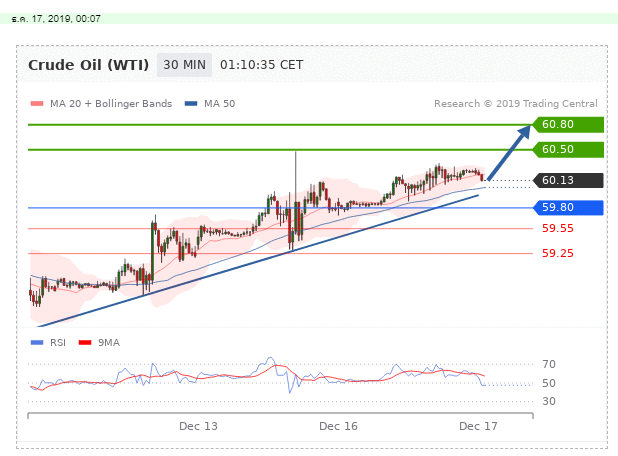Click the red MA 20 legend swatch

37,104
